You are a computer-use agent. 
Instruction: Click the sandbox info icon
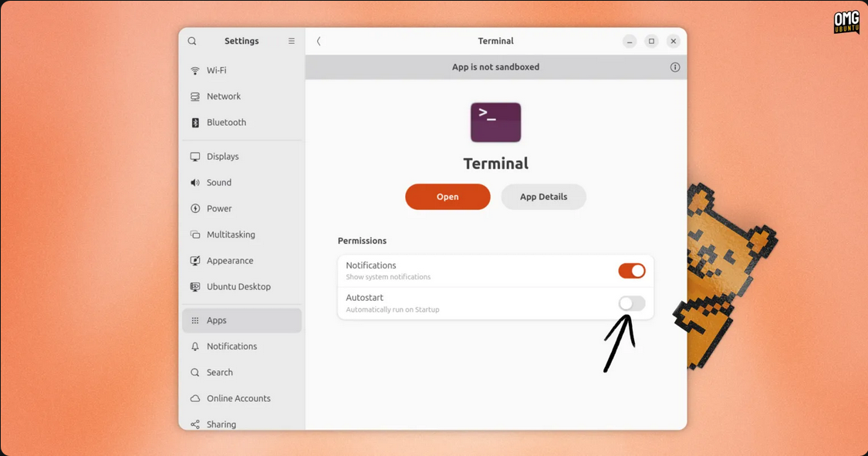tap(675, 67)
